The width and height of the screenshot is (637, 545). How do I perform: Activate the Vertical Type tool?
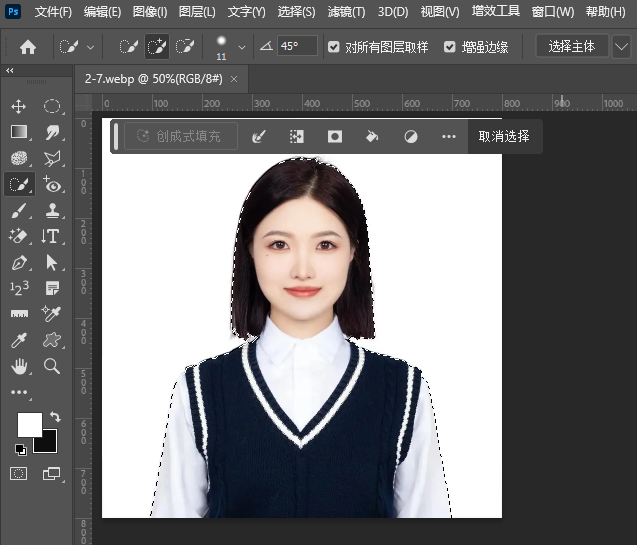click(52, 237)
